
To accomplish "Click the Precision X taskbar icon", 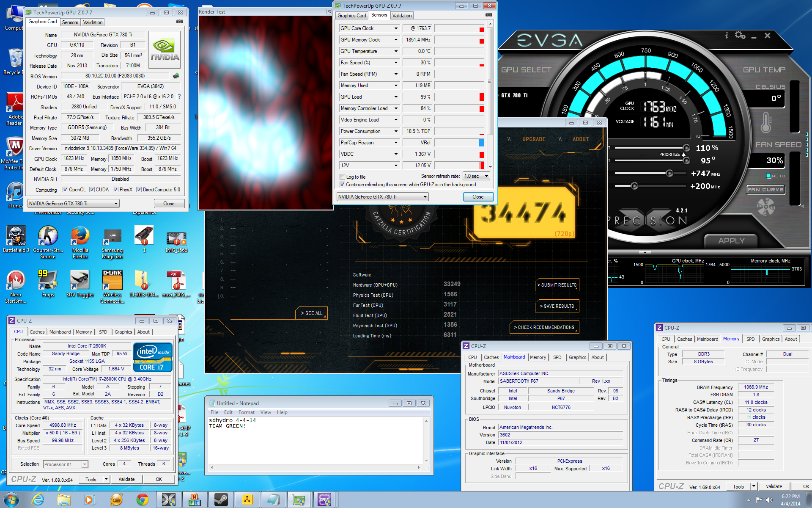I will [x=169, y=500].
